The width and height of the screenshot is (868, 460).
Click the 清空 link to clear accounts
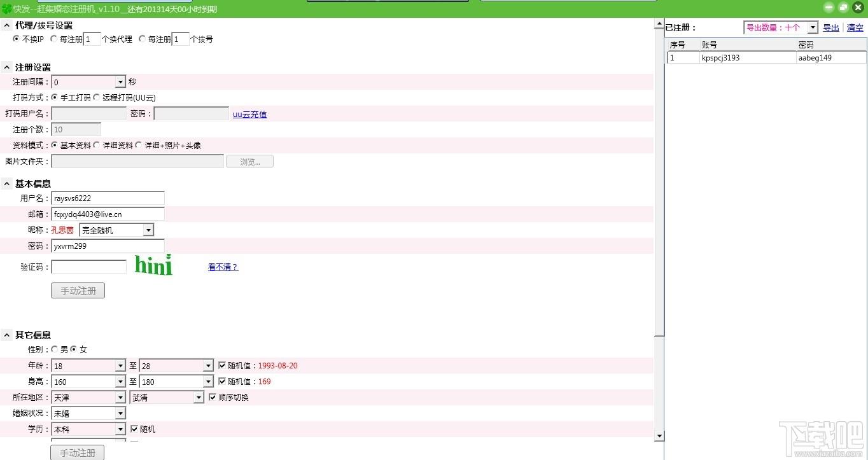coord(855,28)
